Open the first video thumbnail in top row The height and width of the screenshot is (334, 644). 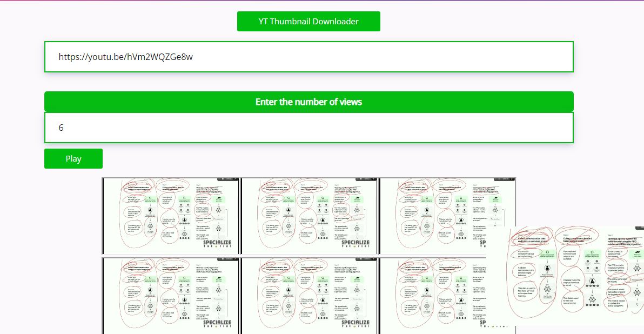coord(171,216)
